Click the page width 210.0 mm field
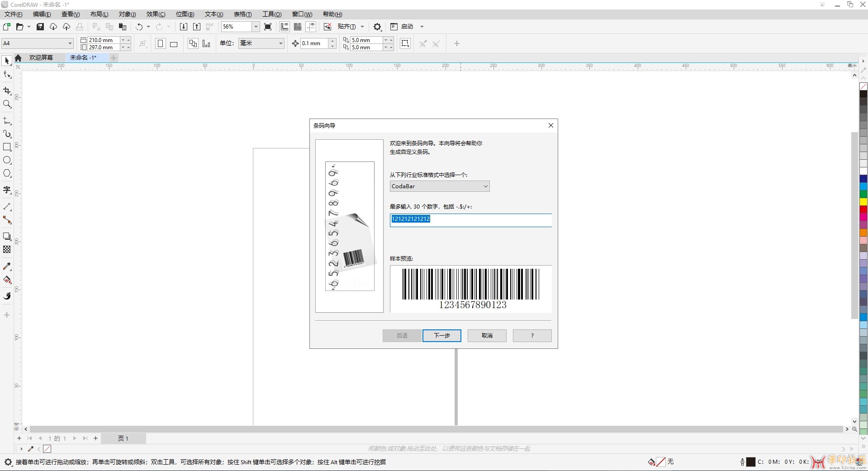This screenshot has height=471, width=868. [x=104, y=40]
